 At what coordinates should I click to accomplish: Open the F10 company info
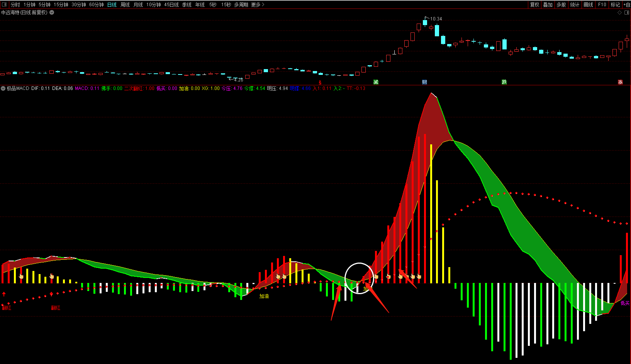[602, 5]
